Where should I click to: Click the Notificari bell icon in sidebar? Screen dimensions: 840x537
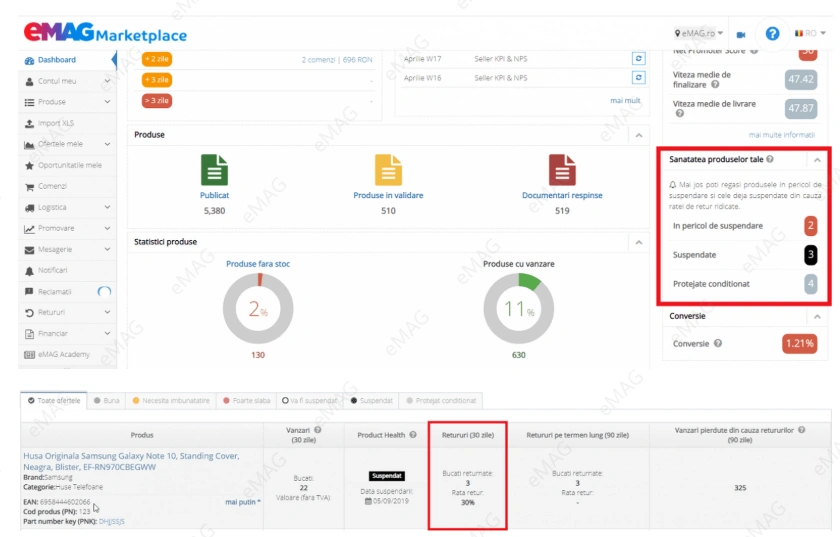[x=29, y=271]
